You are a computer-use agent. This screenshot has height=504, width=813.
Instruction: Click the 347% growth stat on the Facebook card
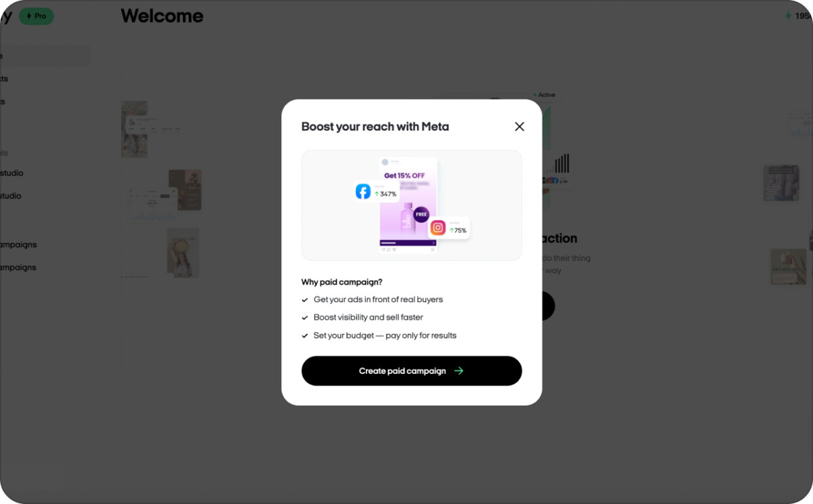pyautogui.click(x=385, y=194)
